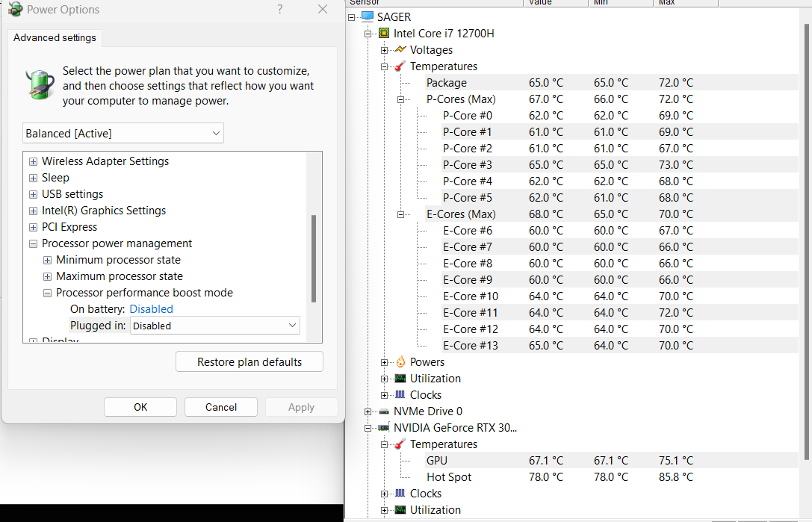Close the Power Options dialog
Viewport: 812px width, 522px height.
pos(323,9)
